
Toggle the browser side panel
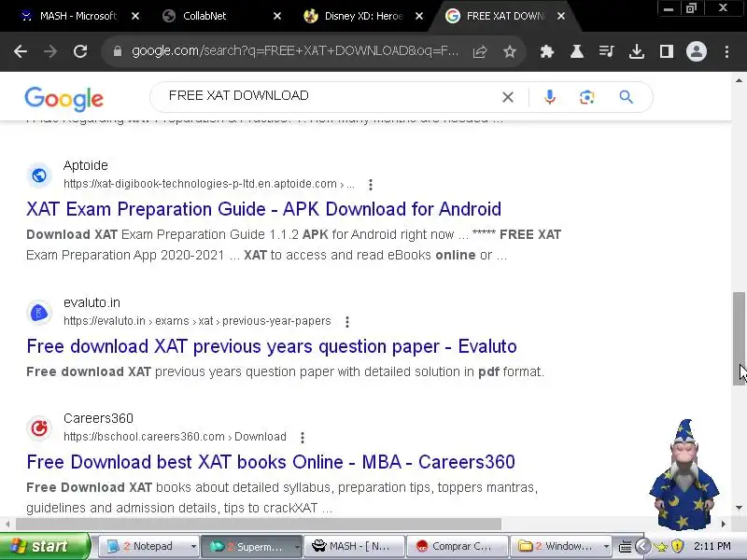click(x=667, y=51)
